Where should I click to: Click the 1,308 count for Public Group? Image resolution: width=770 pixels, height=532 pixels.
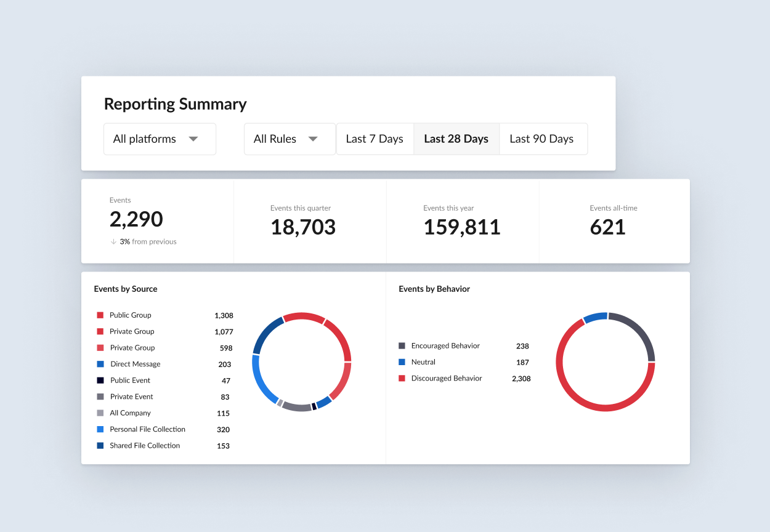(x=224, y=316)
